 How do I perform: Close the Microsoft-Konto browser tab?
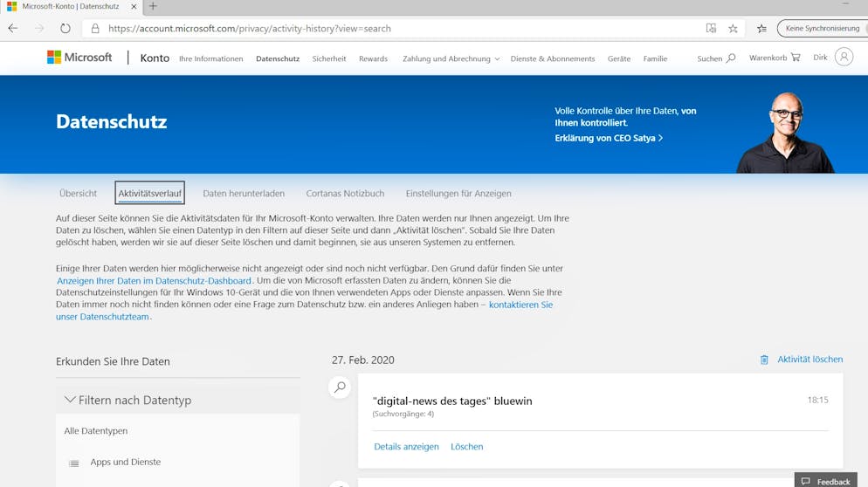click(x=134, y=7)
